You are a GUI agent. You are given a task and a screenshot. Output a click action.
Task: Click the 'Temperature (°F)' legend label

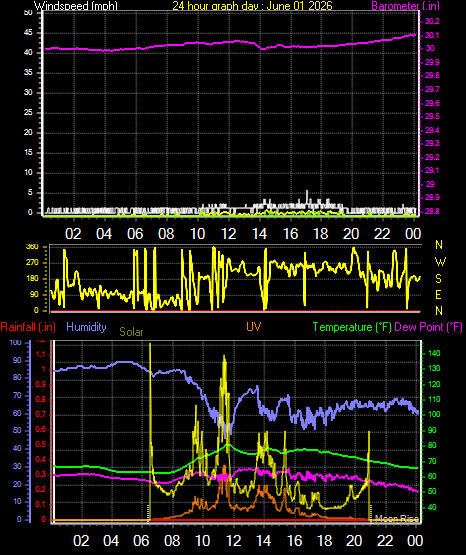coord(352,327)
